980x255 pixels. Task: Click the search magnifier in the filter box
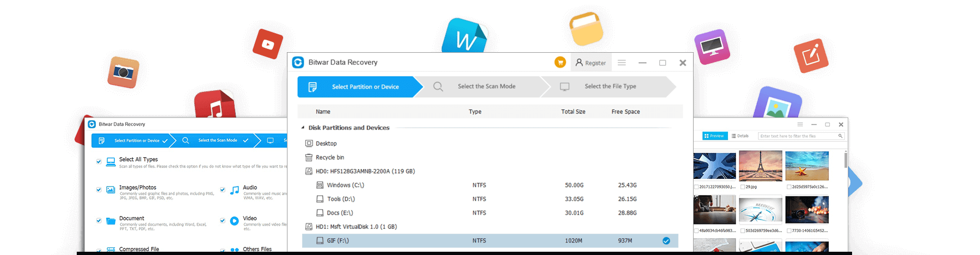click(840, 136)
